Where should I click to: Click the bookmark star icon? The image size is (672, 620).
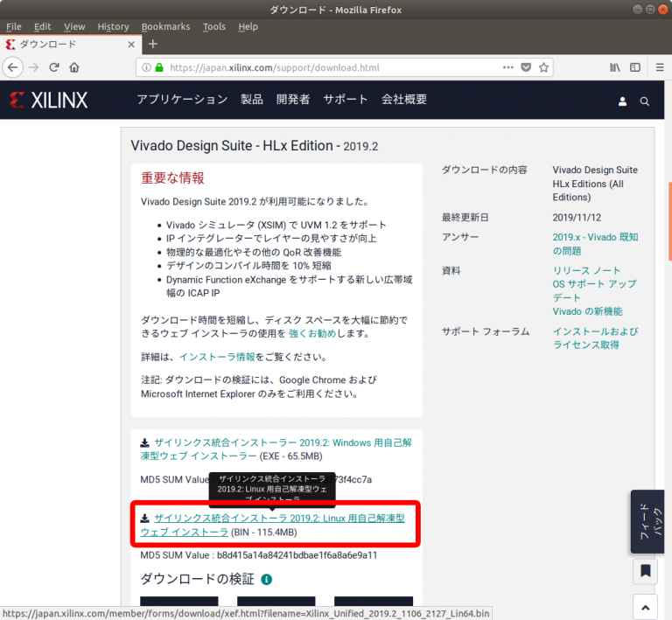(544, 67)
